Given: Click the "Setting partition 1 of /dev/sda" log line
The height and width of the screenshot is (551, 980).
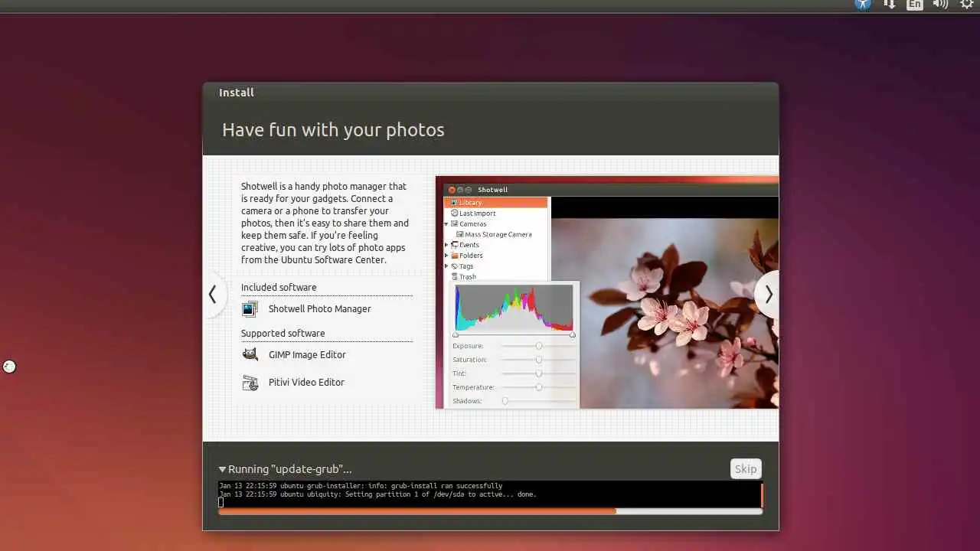Looking at the screenshot, I should (377, 494).
